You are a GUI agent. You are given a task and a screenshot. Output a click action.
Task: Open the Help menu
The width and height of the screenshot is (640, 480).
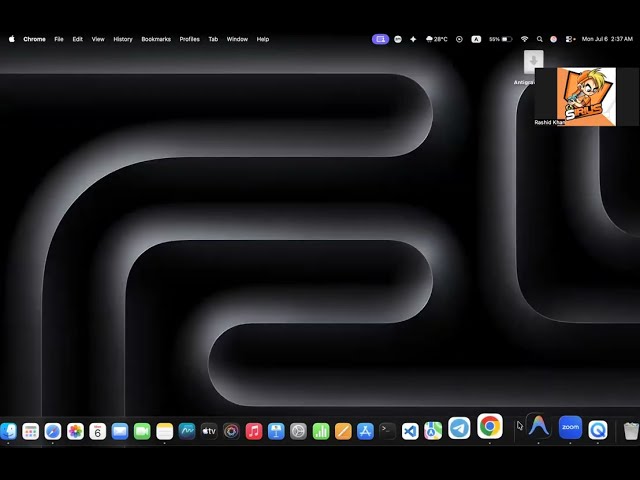(x=263, y=39)
